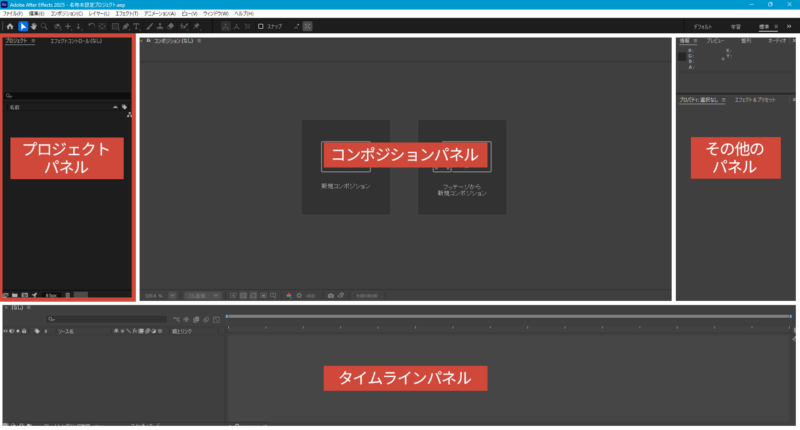Open the ウィンドウ(W) menu
Screen dimensions: 800x430
point(215,14)
